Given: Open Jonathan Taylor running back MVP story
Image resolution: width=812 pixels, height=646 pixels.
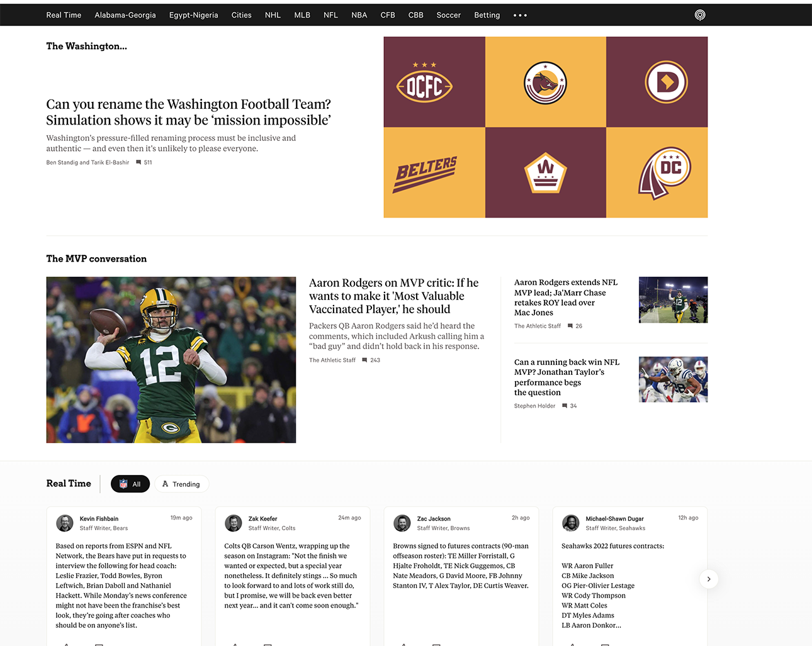Looking at the screenshot, I should pos(567,377).
